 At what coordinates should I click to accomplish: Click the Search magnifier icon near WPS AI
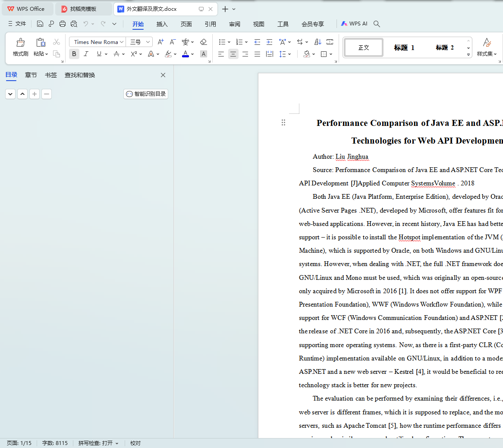(x=377, y=24)
